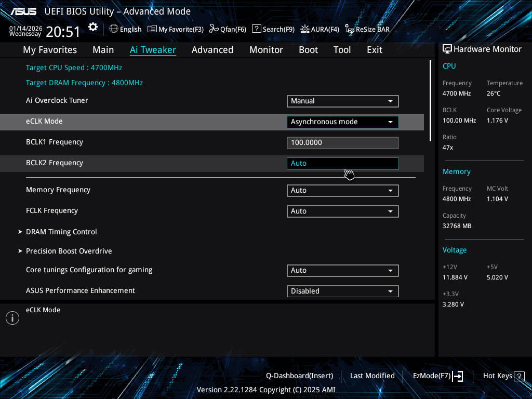Screen dimensions: 532x399
Task: Click +5V reading 5.020 V
Action: 497,277
